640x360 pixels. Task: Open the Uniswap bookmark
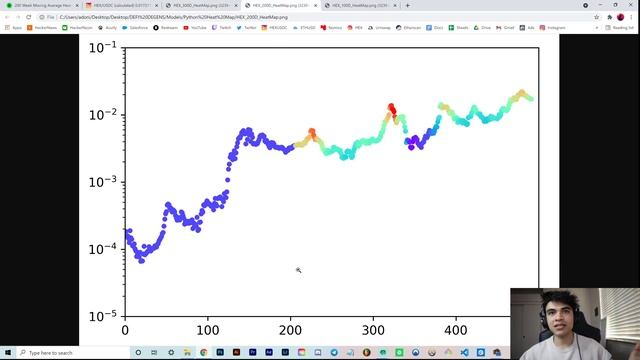[379, 28]
